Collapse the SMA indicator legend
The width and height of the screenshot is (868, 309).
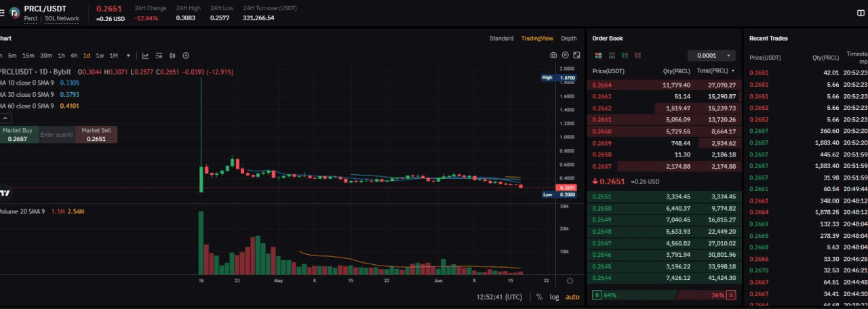pos(6,118)
